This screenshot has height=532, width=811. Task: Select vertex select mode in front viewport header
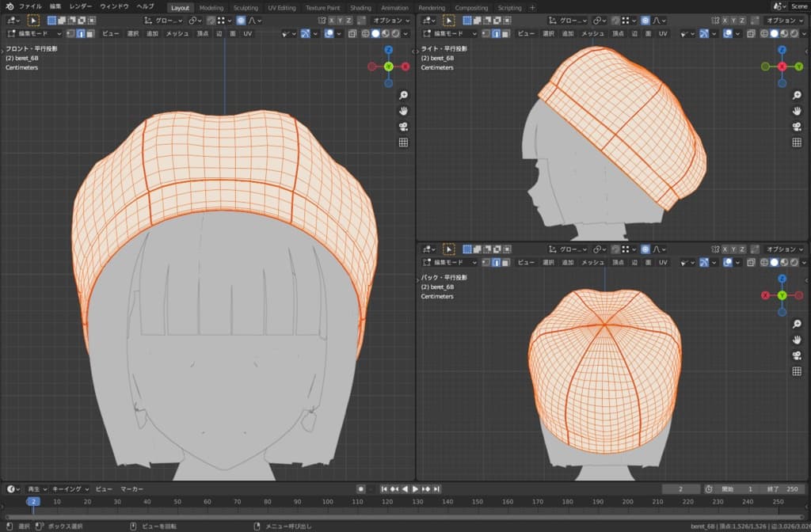coord(70,34)
